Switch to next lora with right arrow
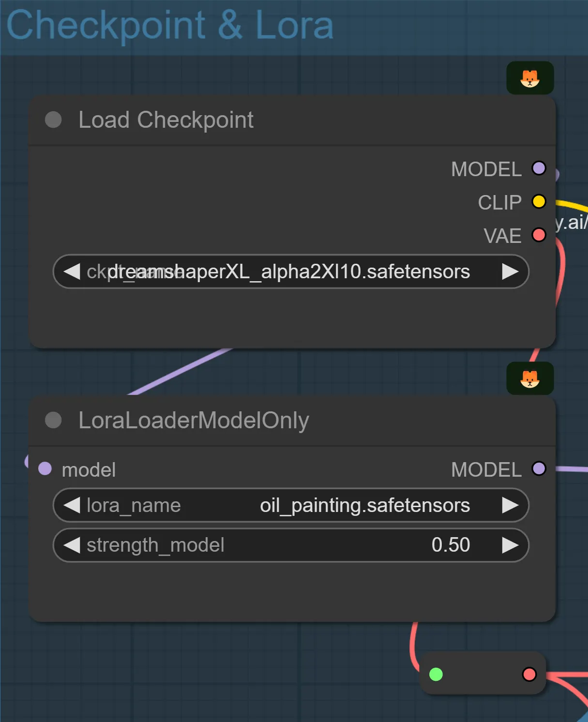Screen dimensions: 588x722 (510, 505)
